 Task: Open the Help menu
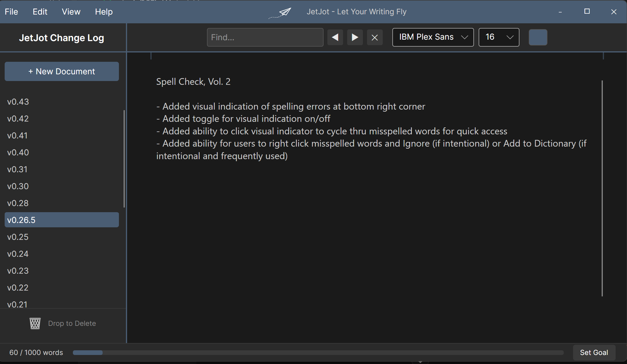[104, 12]
